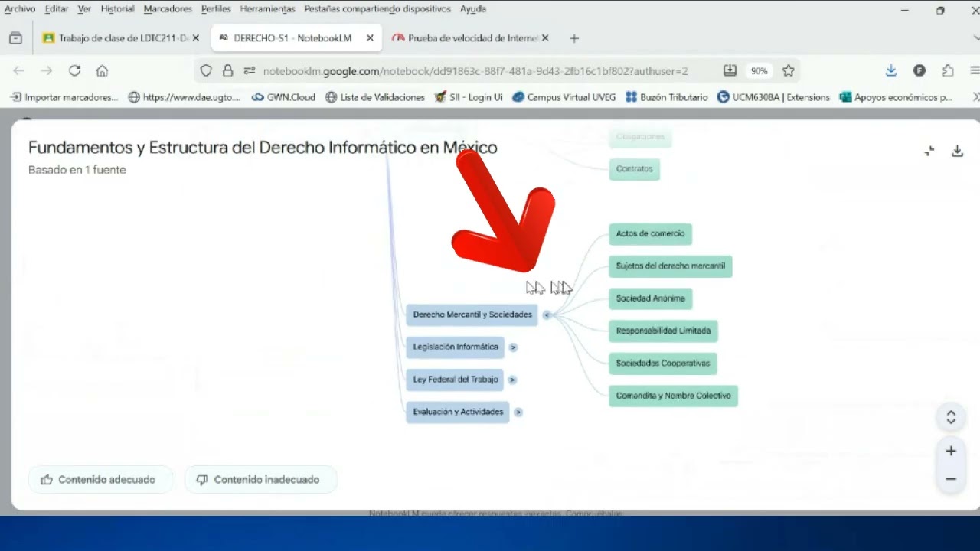Image resolution: width=980 pixels, height=551 pixels.
Task: Select the Actos de comercio node
Action: point(651,233)
